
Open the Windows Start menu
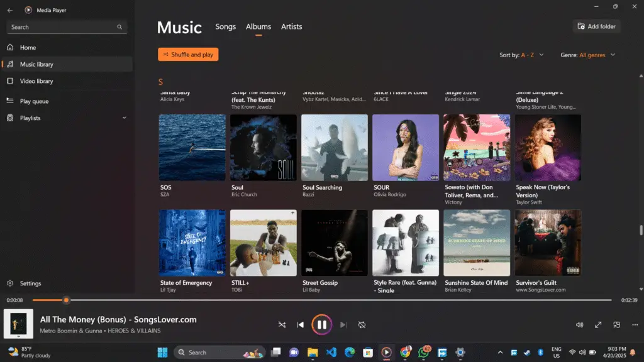[163, 352]
